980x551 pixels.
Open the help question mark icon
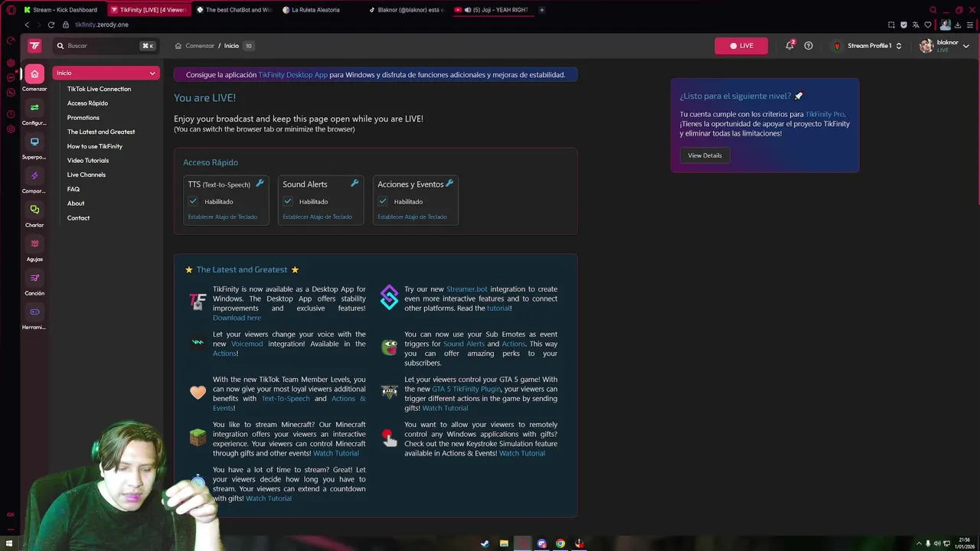(x=808, y=46)
